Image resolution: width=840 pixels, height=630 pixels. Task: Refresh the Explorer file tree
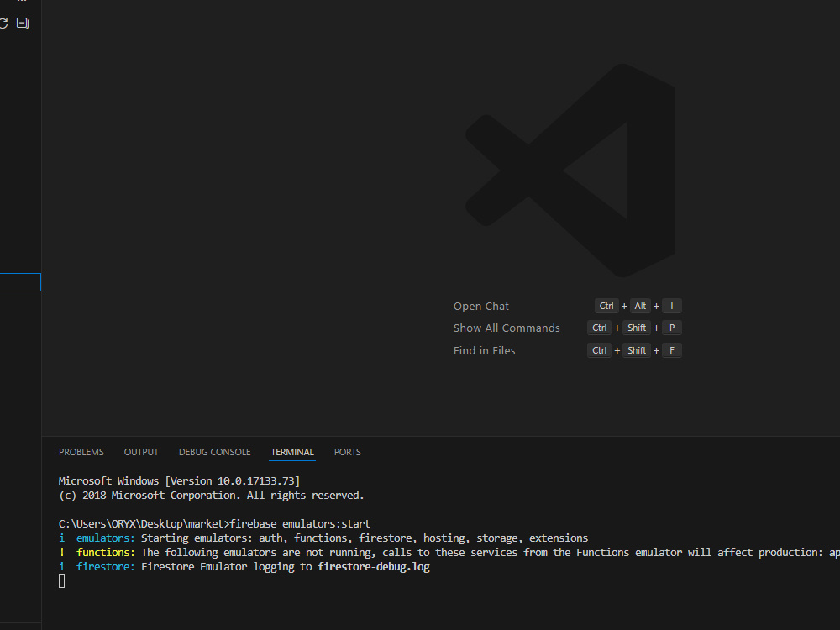tap(3, 24)
